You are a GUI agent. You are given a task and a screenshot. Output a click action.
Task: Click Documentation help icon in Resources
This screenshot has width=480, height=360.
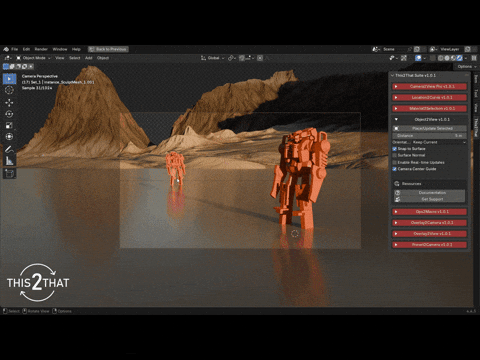(397, 193)
